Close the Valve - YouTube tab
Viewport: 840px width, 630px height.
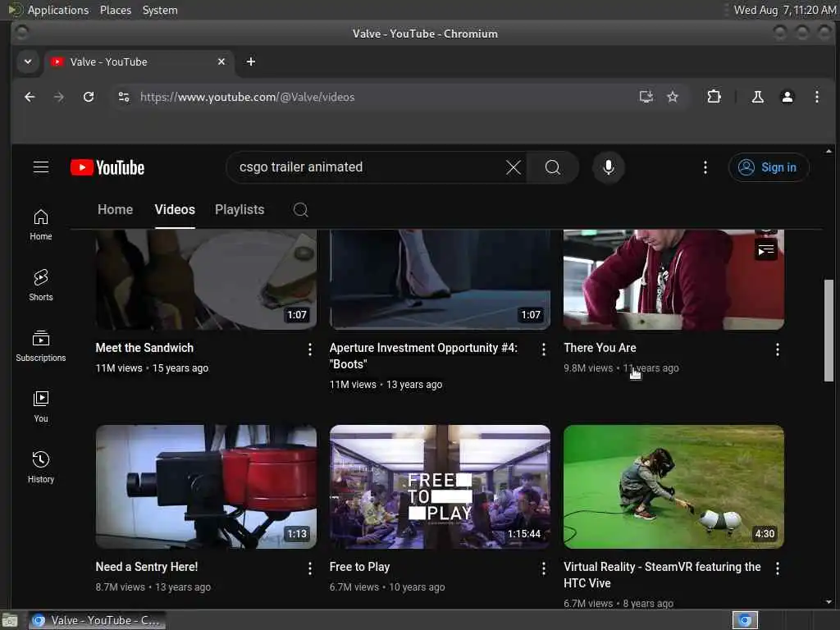tap(221, 62)
